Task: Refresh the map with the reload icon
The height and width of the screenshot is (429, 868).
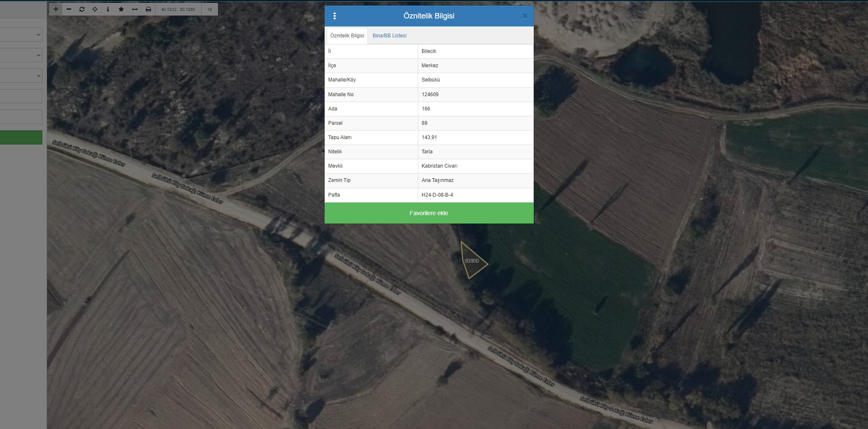Action: (82, 9)
